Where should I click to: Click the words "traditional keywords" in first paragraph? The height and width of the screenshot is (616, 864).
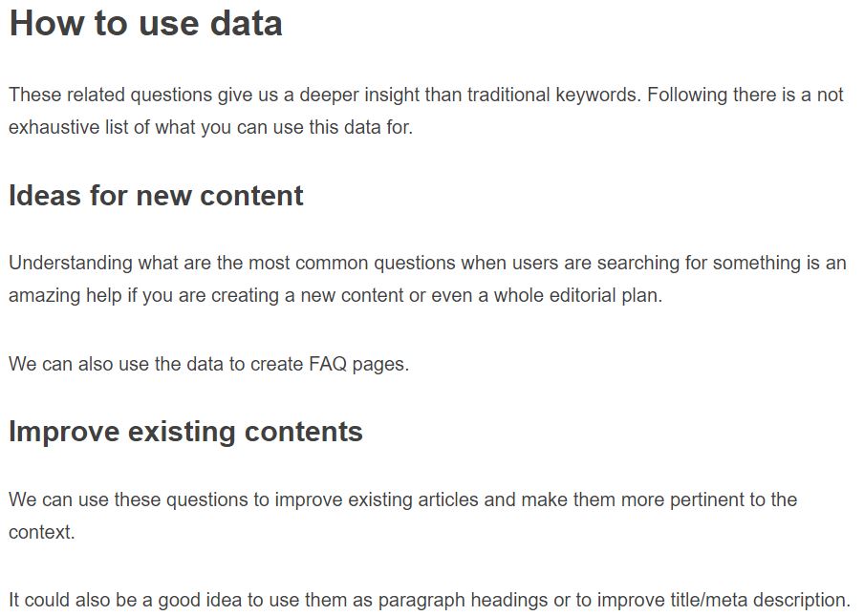[547, 95]
